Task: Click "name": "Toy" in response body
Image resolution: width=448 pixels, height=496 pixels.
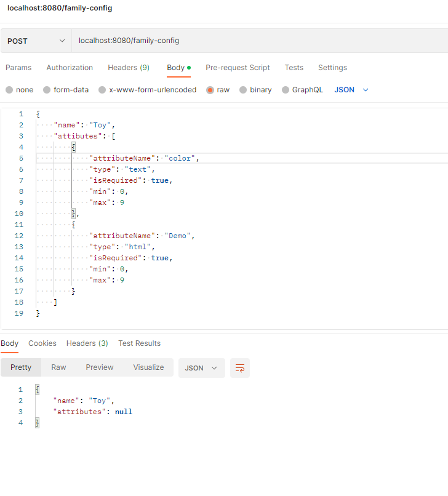Action: click(x=84, y=401)
